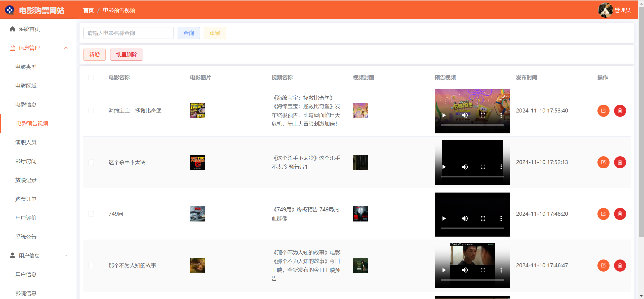Click the 749局 video progress bar

coord(472,228)
